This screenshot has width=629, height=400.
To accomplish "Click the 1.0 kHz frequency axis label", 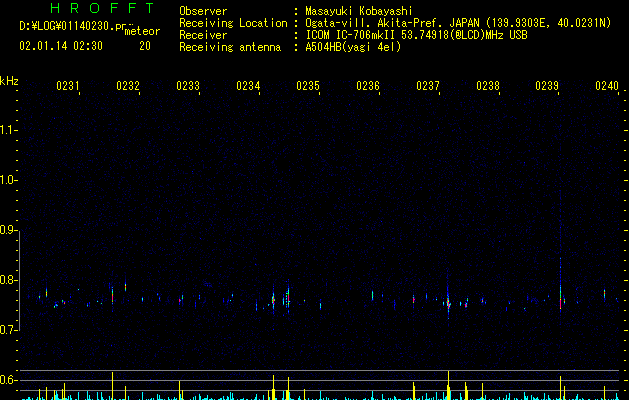I will tap(8, 180).
